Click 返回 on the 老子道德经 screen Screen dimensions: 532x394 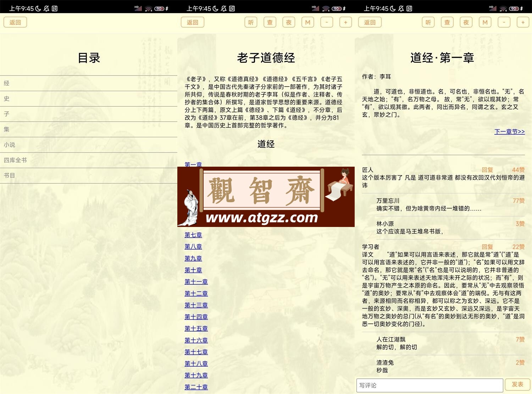[x=193, y=22]
